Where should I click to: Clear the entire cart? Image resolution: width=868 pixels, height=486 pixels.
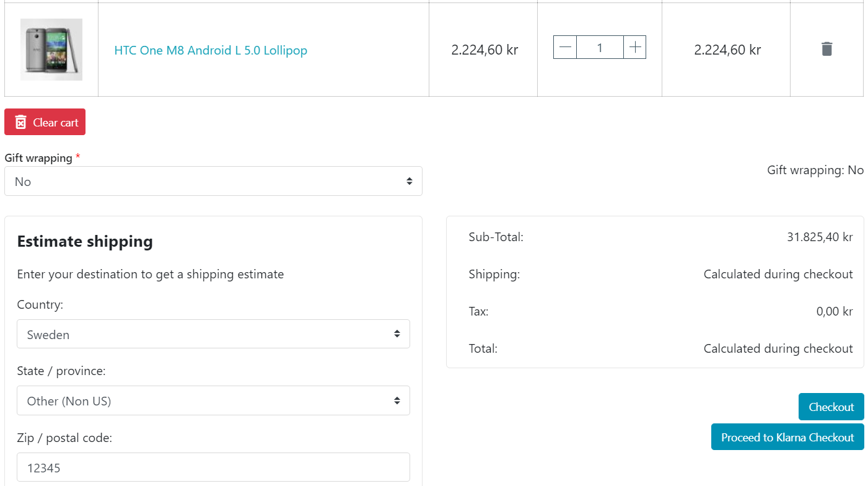45,122
